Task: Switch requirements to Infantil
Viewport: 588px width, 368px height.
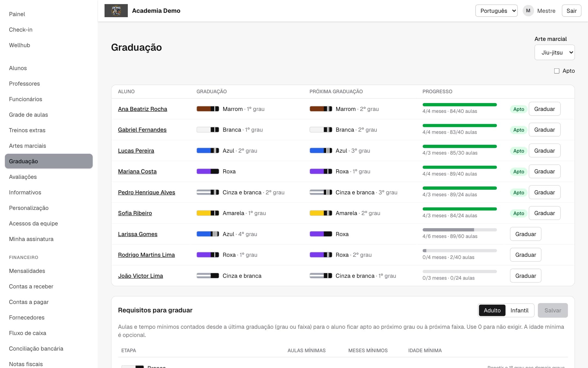Action: click(x=519, y=310)
